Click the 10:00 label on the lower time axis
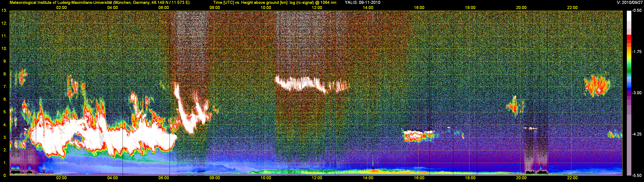Viewport: 644px width, 182px height. click(266, 178)
